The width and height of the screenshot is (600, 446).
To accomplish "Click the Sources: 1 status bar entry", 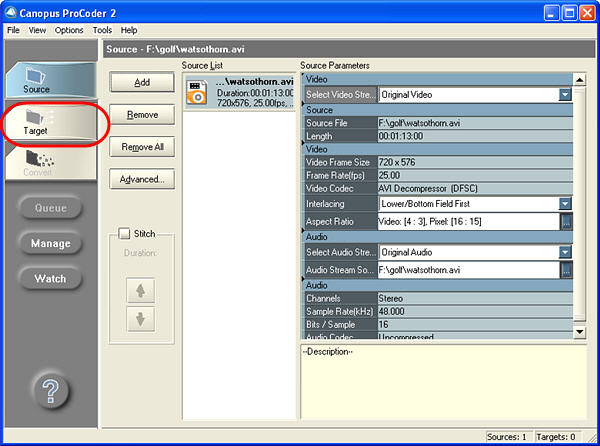I will (x=507, y=437).
